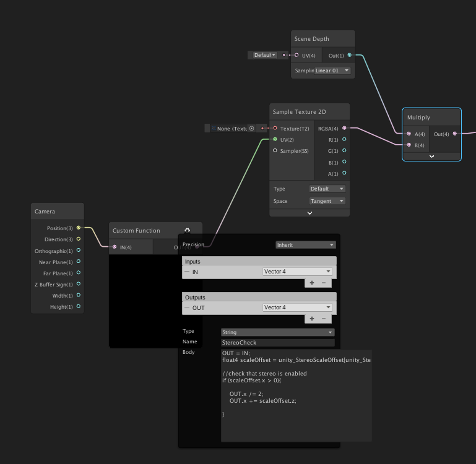Click the minus button under Inputs

point(323,283)
